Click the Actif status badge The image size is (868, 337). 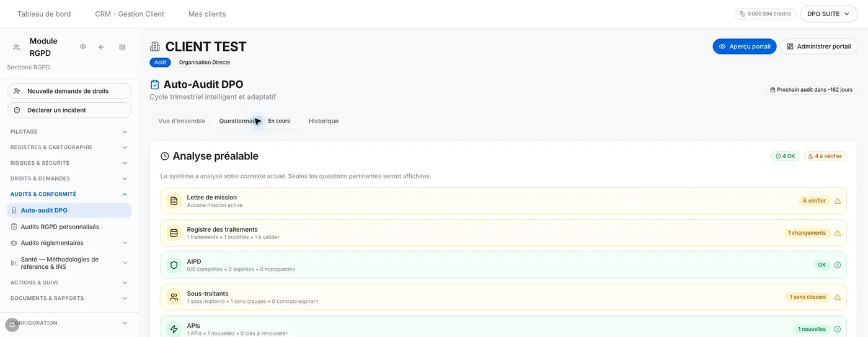[x=160, y=63]
